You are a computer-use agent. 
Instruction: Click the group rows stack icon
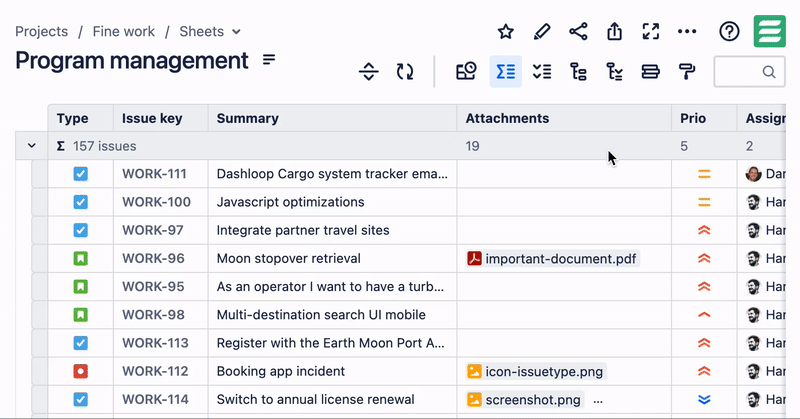coord(651,71)
